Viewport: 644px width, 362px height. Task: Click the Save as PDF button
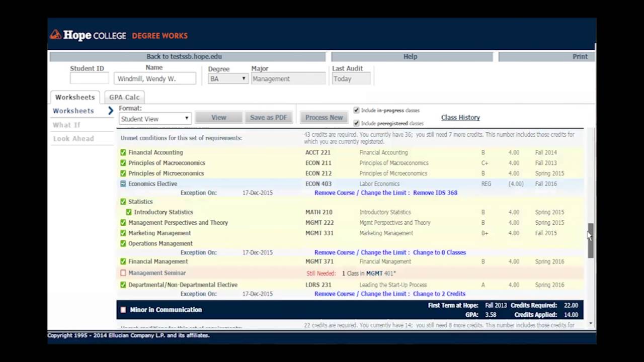(268, 117)
